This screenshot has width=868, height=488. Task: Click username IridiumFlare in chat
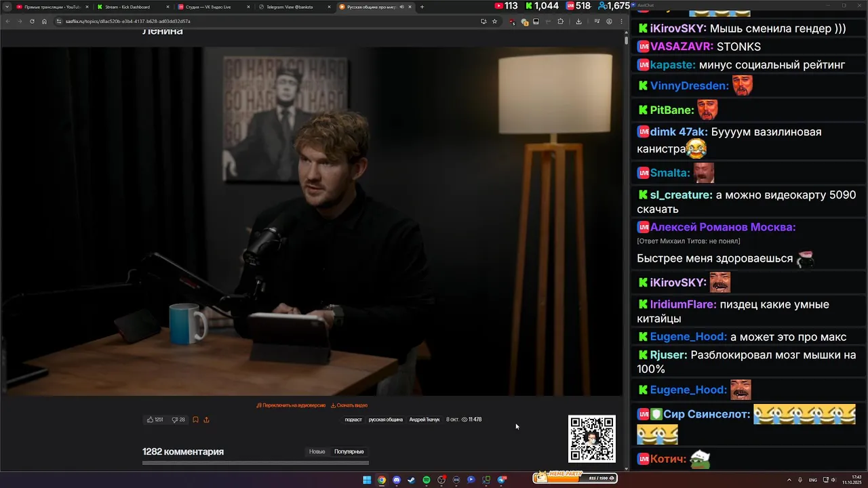[x=684, y=305]
